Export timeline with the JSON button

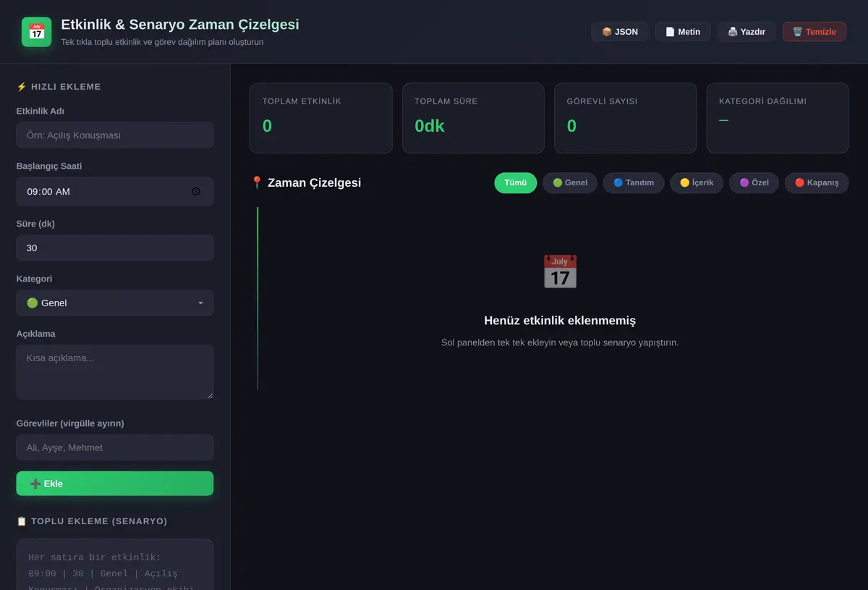(620, 32)
